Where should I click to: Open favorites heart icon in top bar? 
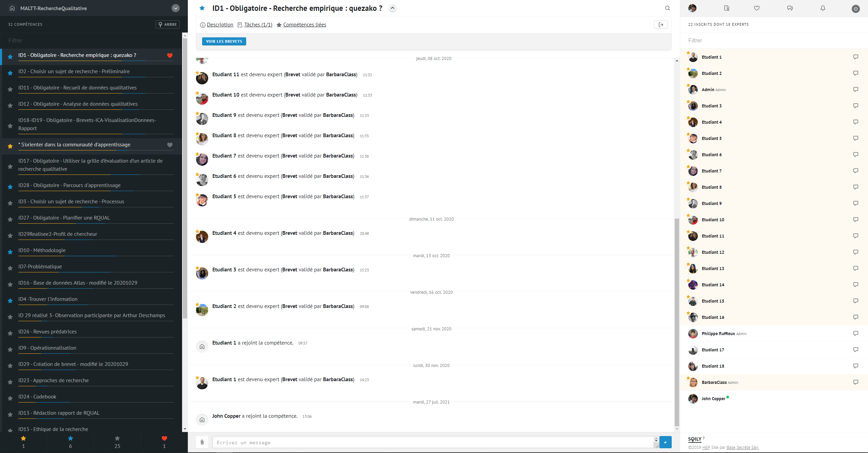coord(756,8)
